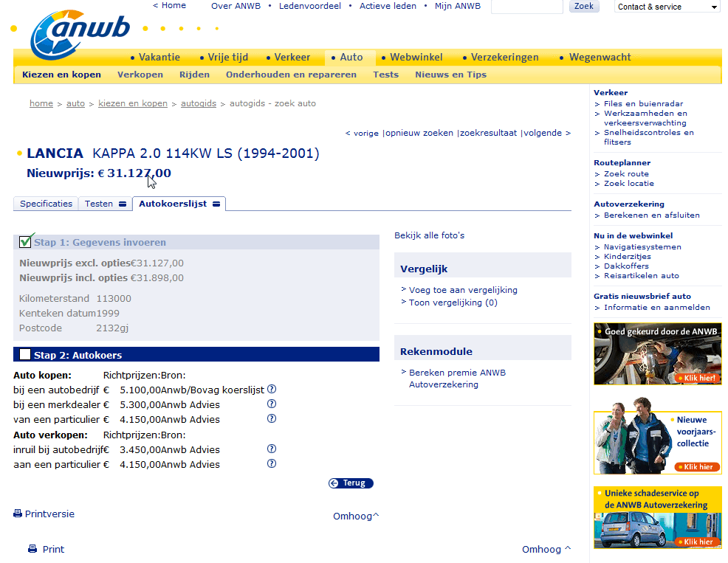Open Mijn ANWB link
This screenshot has width=728, height=563.
tap(457, 6)
